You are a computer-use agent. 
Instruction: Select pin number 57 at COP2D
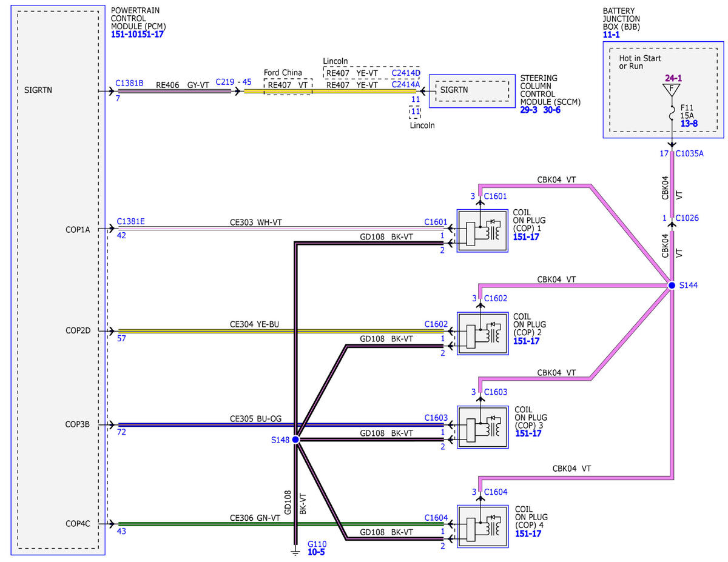[x=121, y=339]
